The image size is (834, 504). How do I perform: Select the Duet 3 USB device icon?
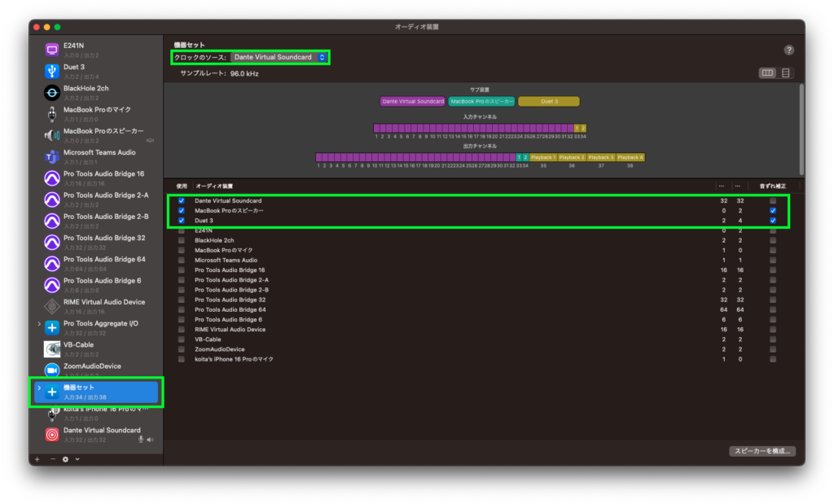pos(52,71)
